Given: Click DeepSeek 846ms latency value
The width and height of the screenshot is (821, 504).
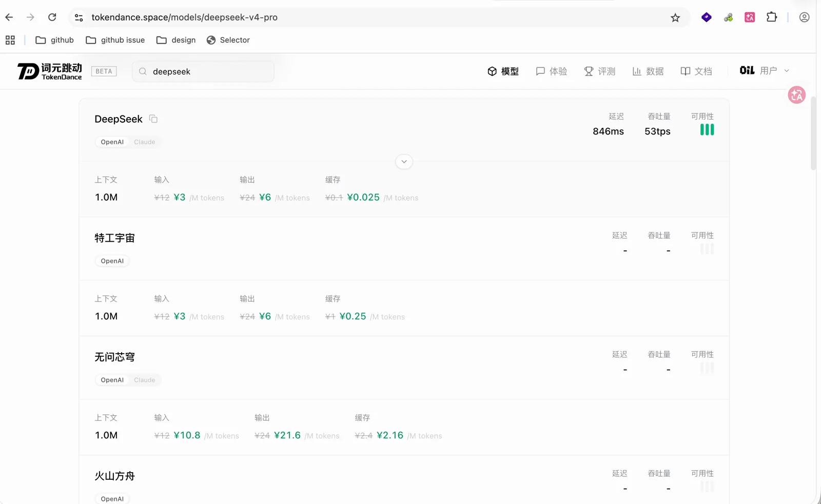Looking at the screenshot, I should [608, 131].
